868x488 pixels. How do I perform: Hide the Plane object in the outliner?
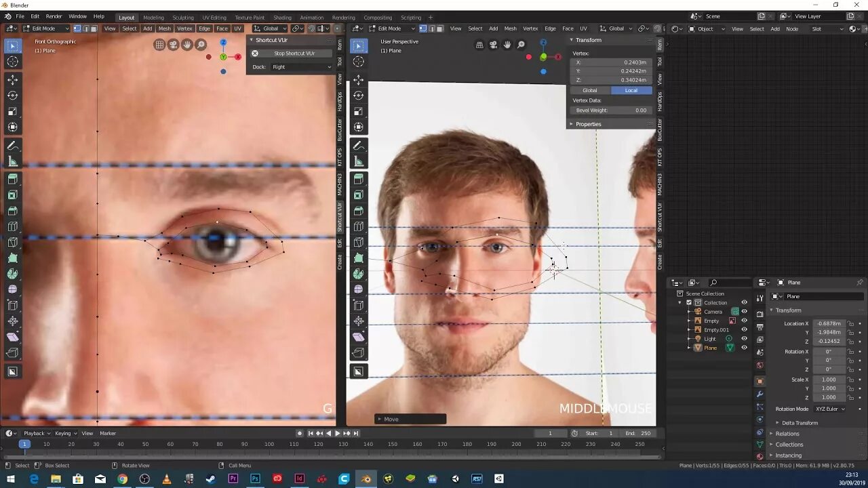coord(744,348)
